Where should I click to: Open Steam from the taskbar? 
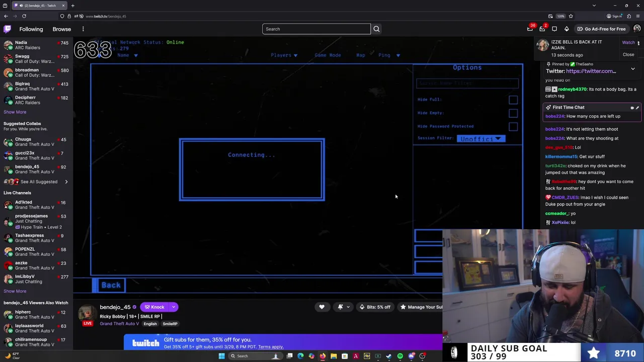pyautogui.click(x=389, y=356)
